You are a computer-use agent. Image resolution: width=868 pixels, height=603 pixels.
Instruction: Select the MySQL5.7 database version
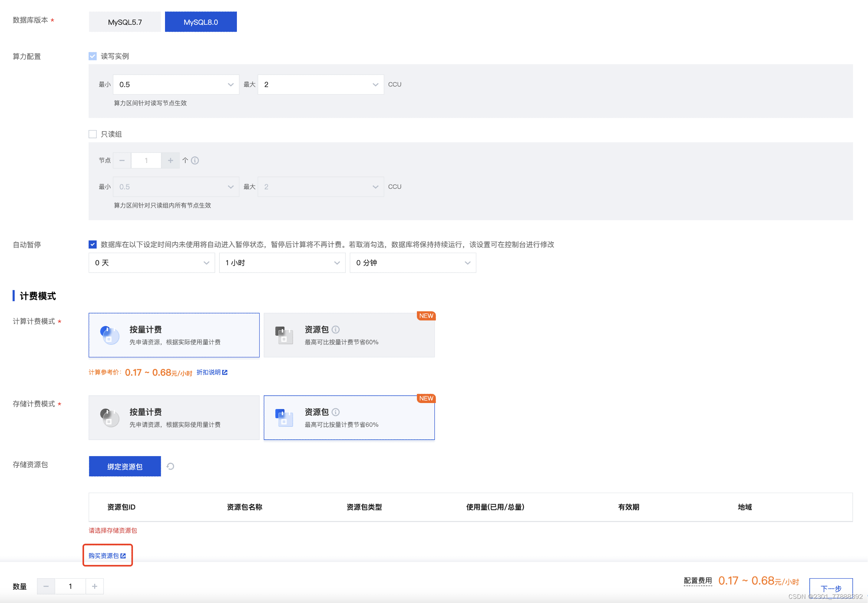[x=125, y=22]
